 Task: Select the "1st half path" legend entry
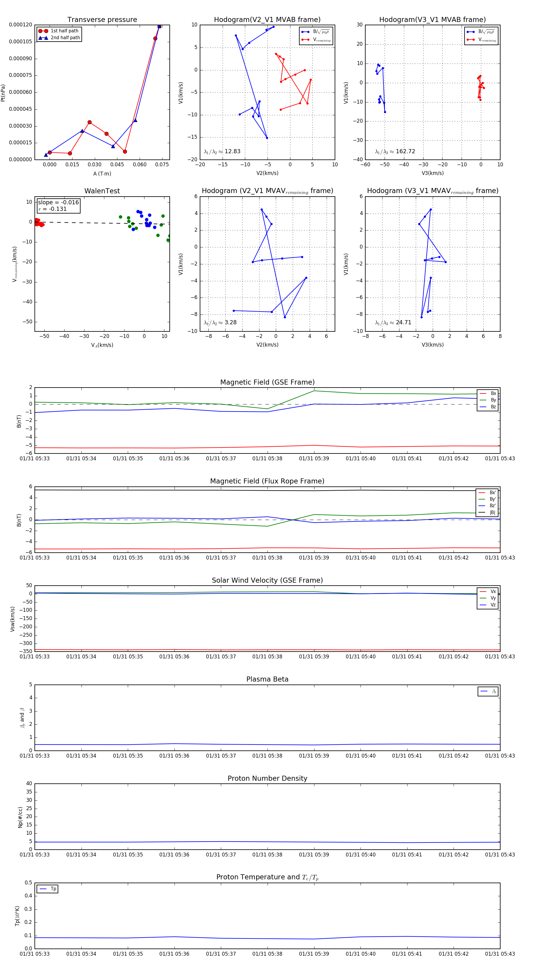click(59, 31)
